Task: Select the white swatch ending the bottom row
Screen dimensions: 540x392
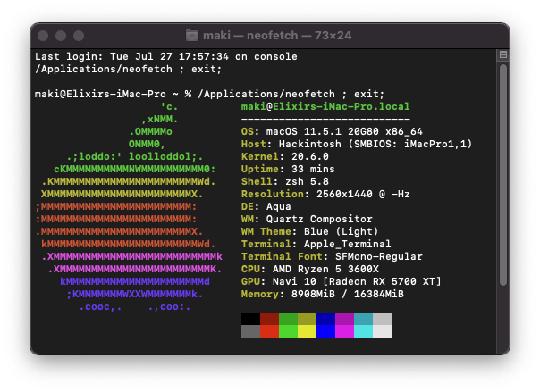Action: (382, 331)
